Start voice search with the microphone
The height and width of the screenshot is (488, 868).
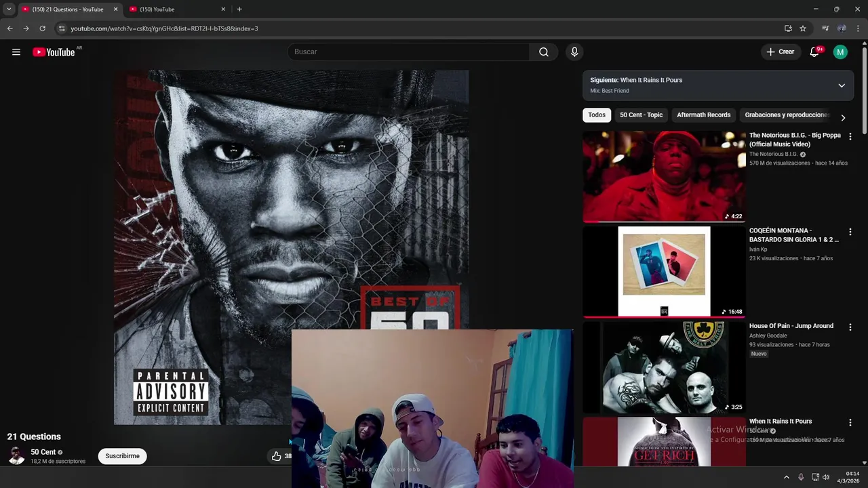(x=574, y=52)
